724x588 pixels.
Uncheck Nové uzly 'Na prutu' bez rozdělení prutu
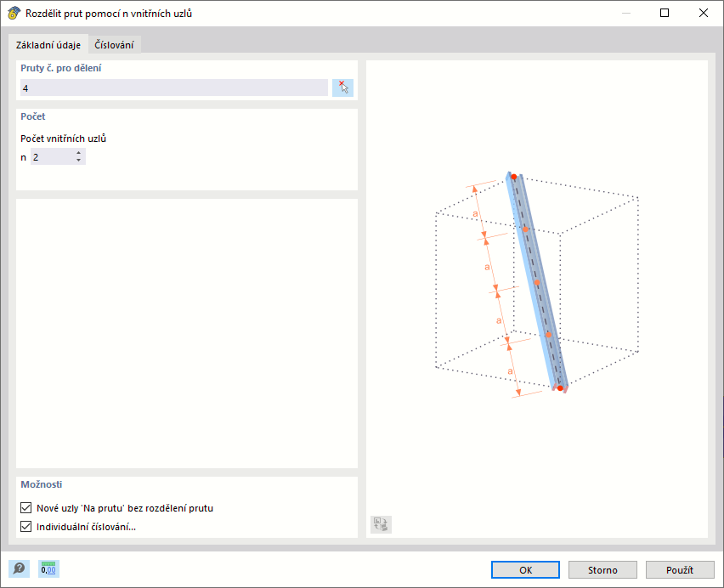point(27,508)
